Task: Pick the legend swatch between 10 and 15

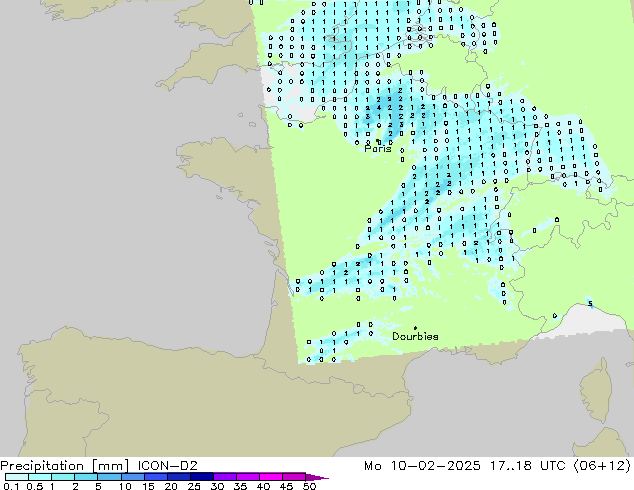Action: (133, 477)
